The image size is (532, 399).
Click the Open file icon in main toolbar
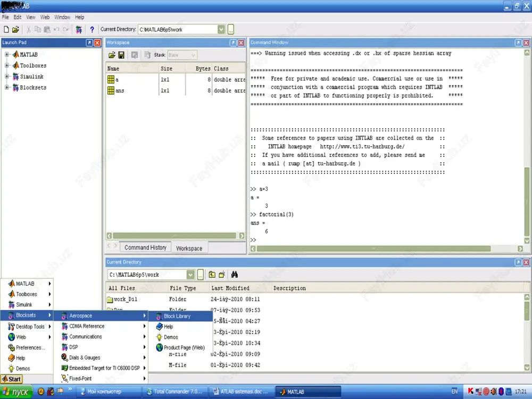click(15, 29)
